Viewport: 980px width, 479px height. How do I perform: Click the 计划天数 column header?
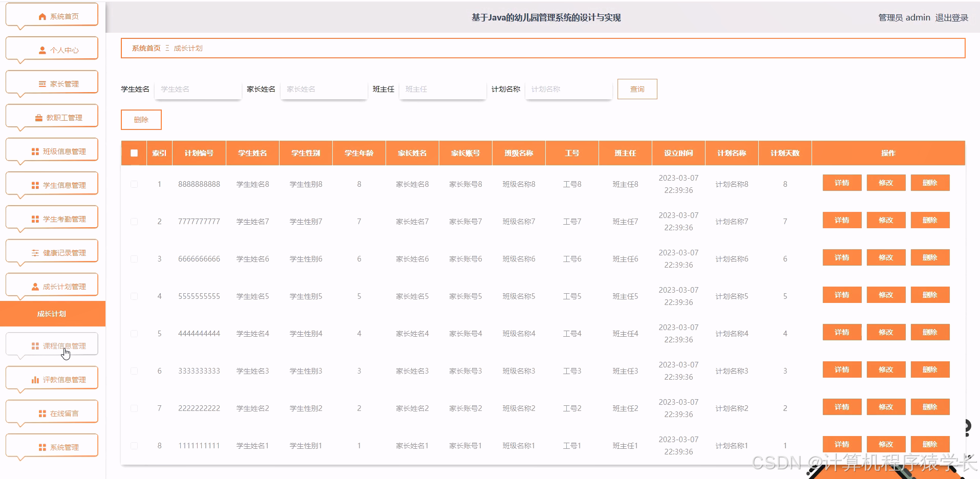coord(785,153)
